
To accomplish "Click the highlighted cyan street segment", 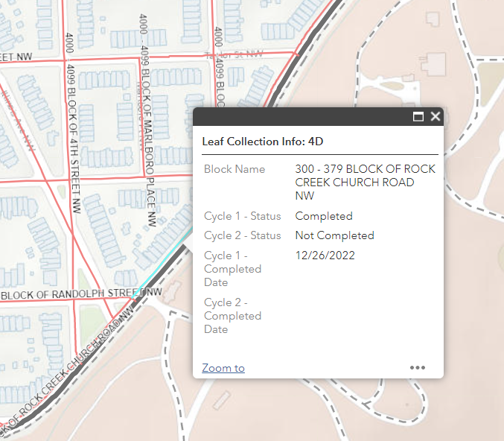I will coord(162,262).
